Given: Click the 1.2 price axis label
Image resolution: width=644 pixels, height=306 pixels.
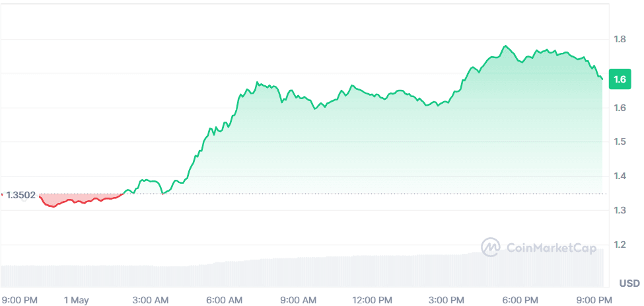Looking at the screenshot, I should point(620,245).
